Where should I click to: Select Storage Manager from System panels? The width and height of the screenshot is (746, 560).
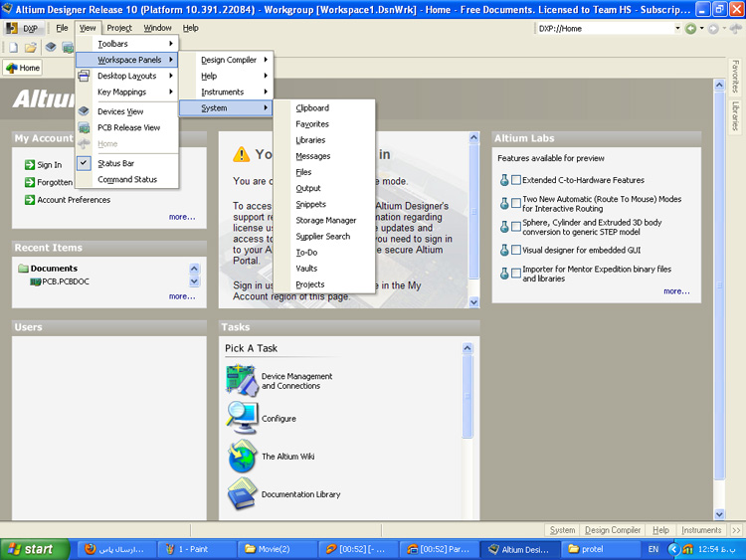tap(325, 221)
